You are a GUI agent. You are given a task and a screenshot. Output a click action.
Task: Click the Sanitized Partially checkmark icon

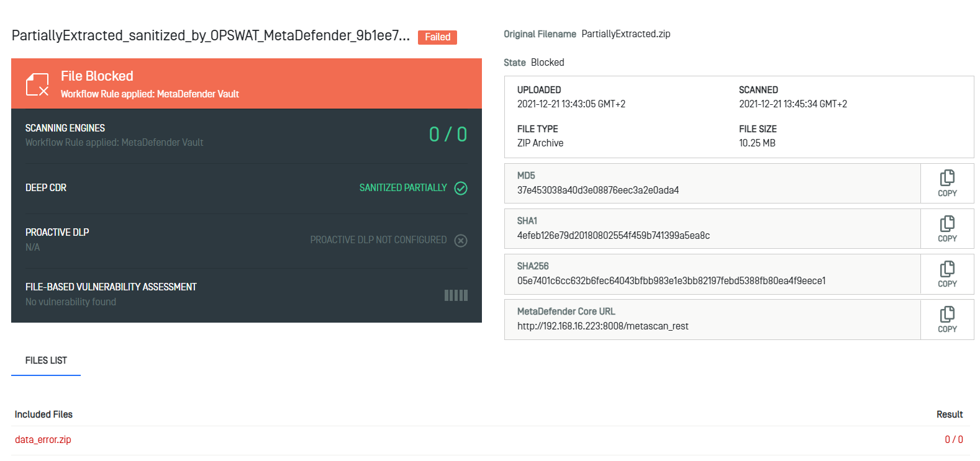pyautogui.click(x=461, y=188)
